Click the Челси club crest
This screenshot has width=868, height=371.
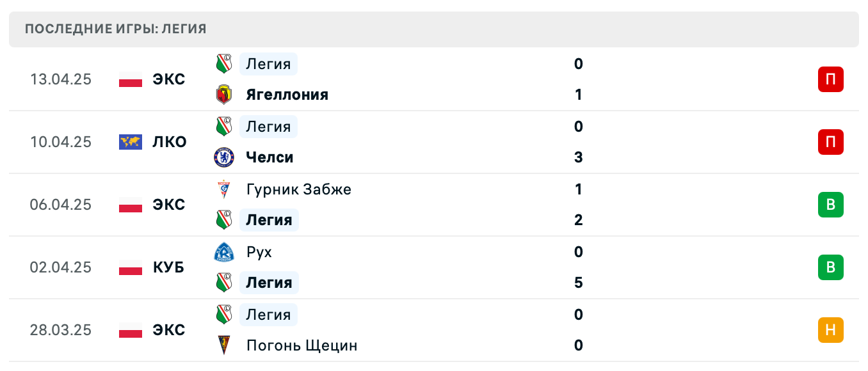(224, 157)
